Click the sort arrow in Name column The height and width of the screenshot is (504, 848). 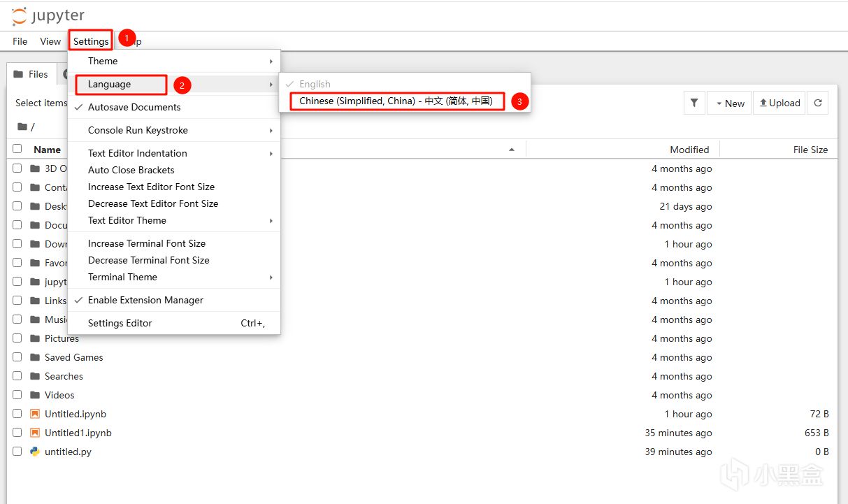512,150
